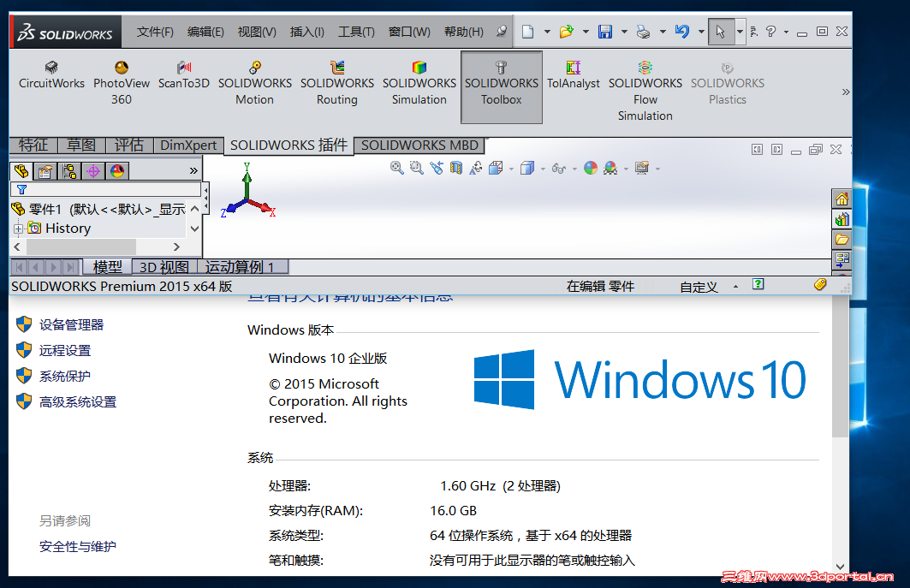This screenshot has width=910, height=588.
Task: Click the Previous View icon
Action: point(437,168)
